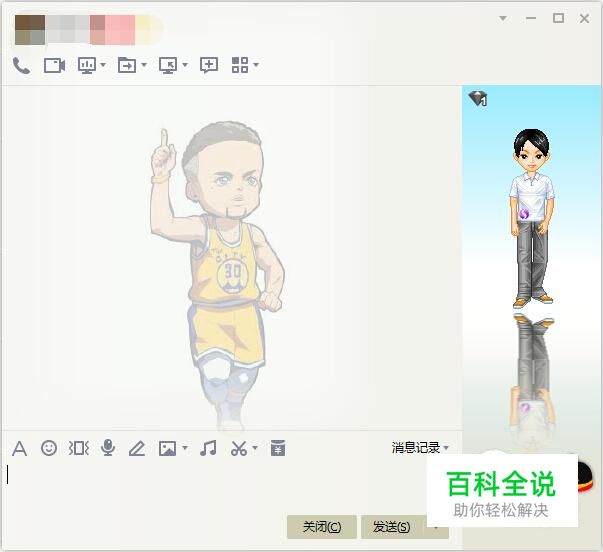The image size is (603, 552).
Task: Click the 发送(S) send button
Action: pyautogui.click(x=391, y=527)
